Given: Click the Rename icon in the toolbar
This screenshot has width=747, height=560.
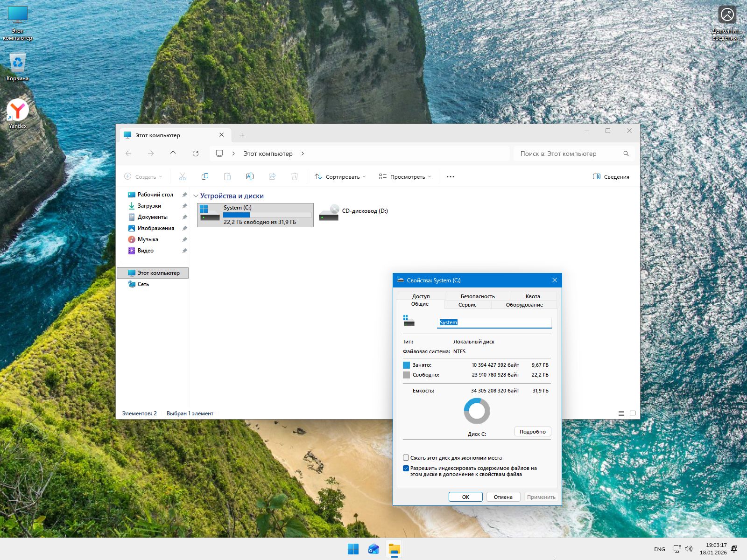Looking at the screenshot, I should [249, 176].
